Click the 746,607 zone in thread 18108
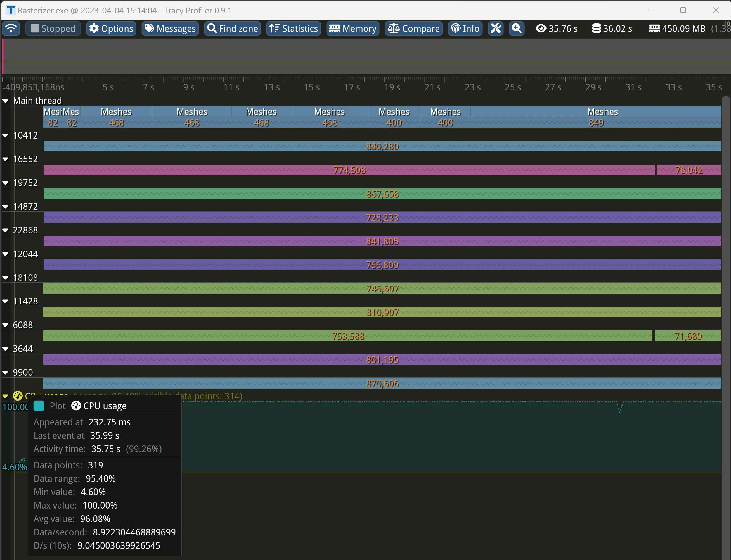The width and height of the screenshot is (731, 560). click(x=382, y=289)
